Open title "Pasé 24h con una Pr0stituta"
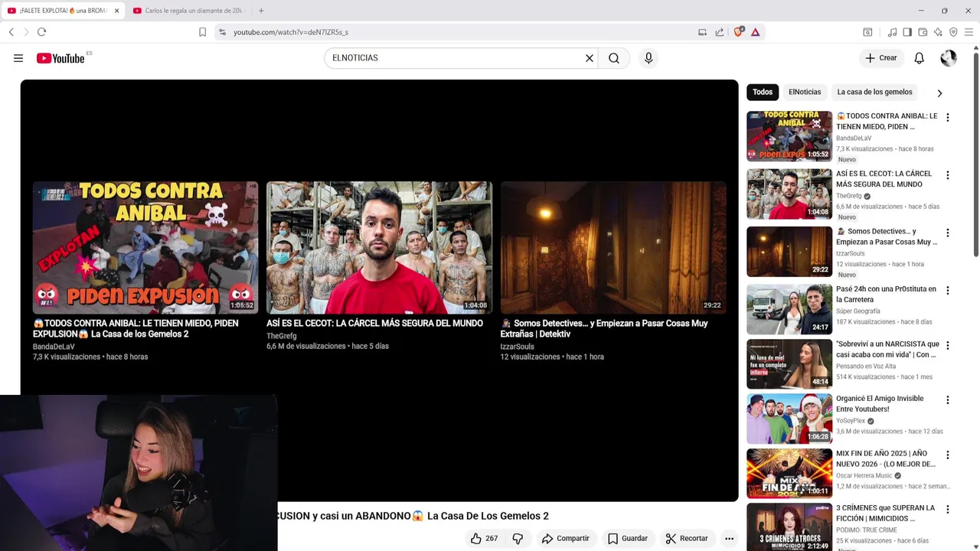The height and width of the screenshot is (551, 980). [886, 294]
